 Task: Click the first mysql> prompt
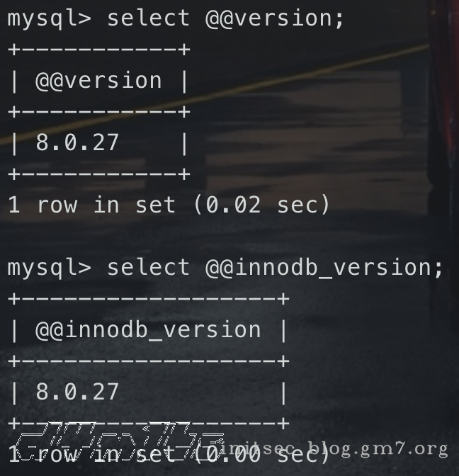[49, 18]
